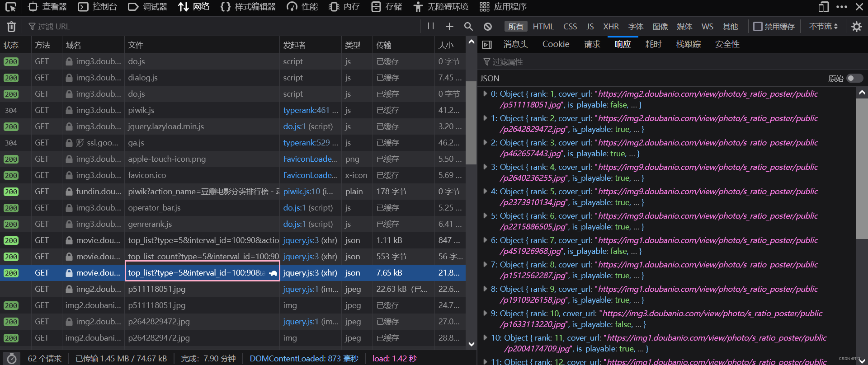Toggle the request details pane icon
The width and height of the screenshot is (868, 365).
487,44
